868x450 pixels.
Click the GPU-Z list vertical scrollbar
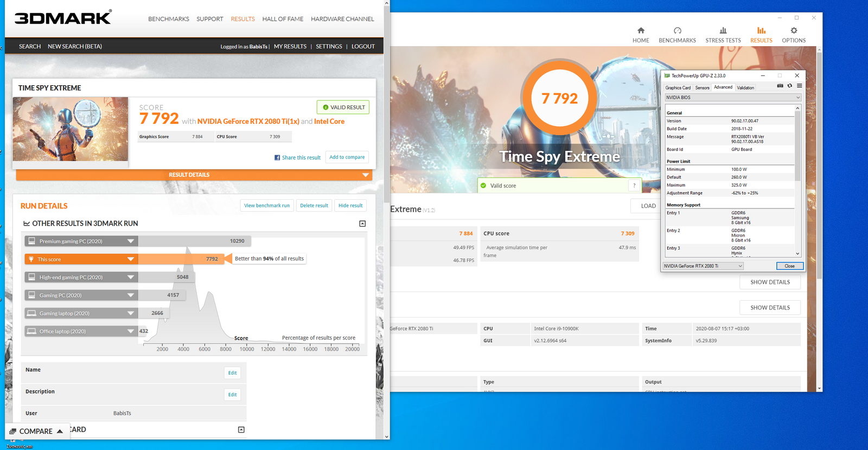tap(797, 180)
